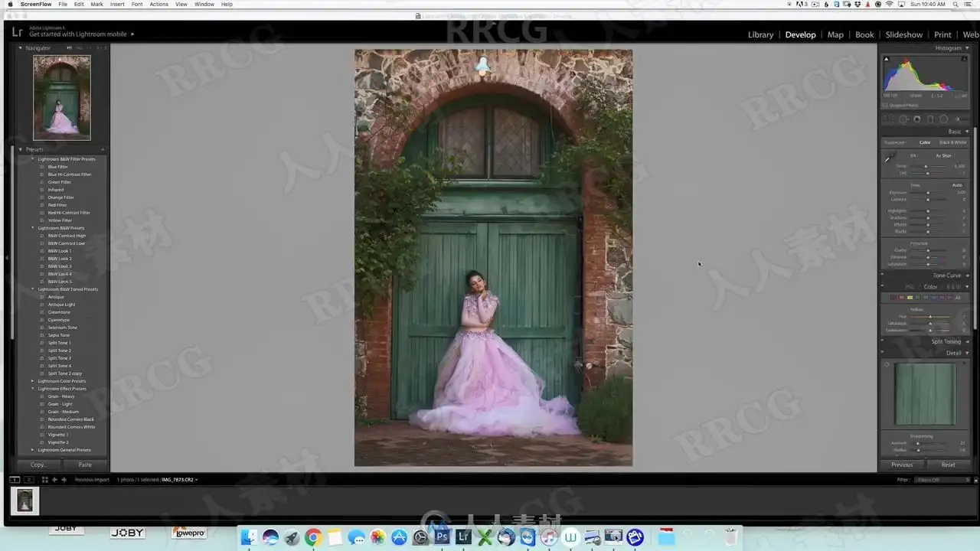Enable the Original Photo checkbox
This screenshot has width=980, height=551.
[885, 105]
